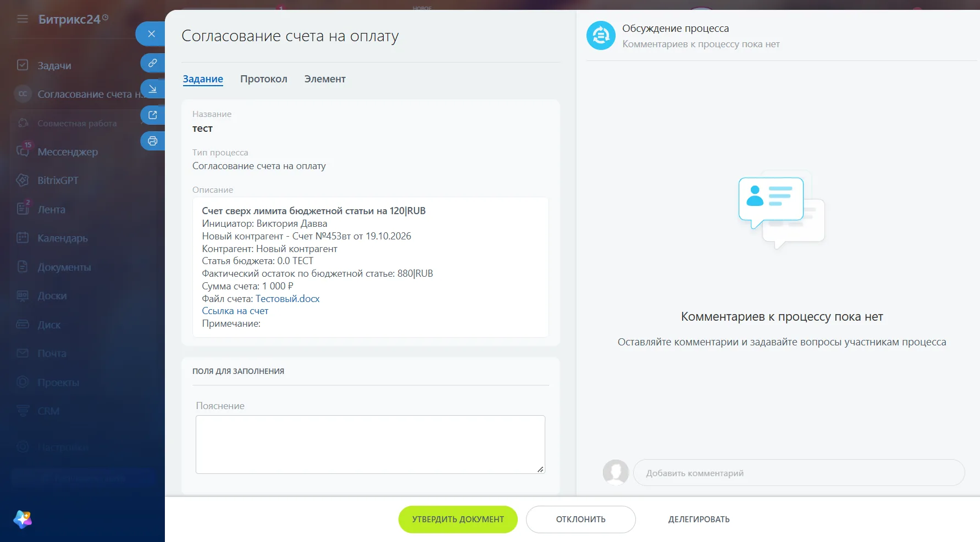The width and height of the screenshot is (980, 542).
Task: Copy link to the approval task
Action: (x=153, y=63)
